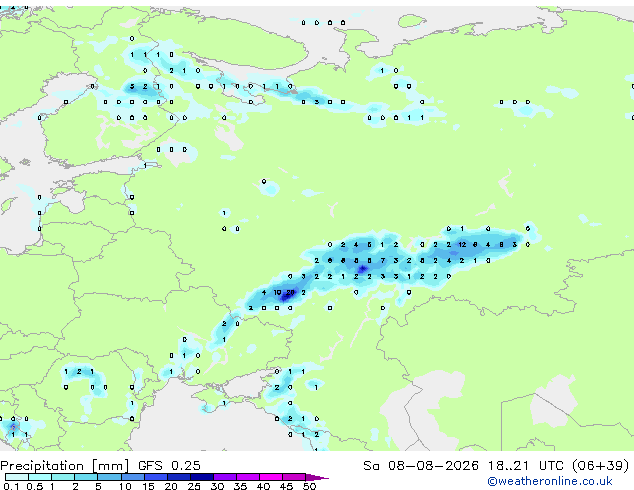The image size is (634, 490).
Task: Pick the legend swatch between 10 and 15
Action: pyautogui.click(x=132, y=477)
